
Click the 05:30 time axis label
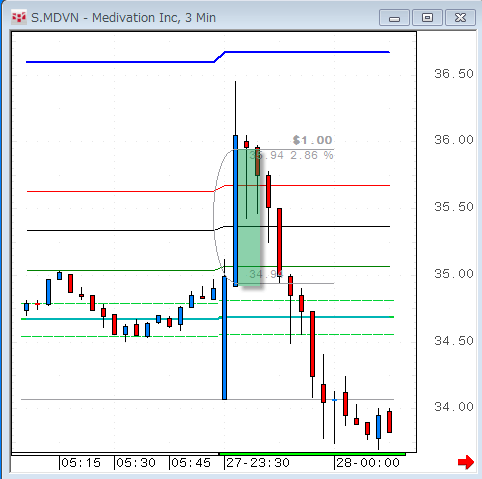click(x=136, y=463)
